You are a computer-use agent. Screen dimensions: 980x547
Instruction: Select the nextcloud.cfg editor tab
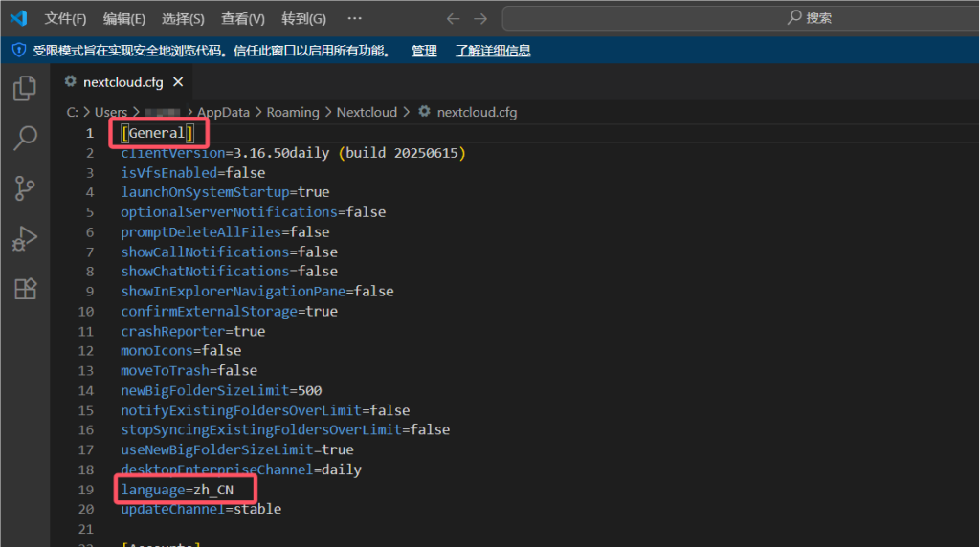pyautogui.click(x=122, y=81)
